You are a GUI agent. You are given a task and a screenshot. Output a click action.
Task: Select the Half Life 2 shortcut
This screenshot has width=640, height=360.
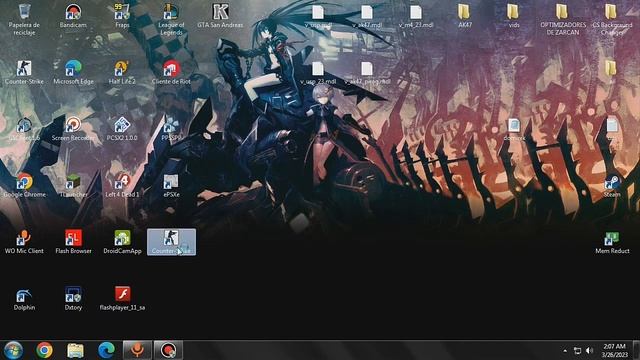(x=122, y=73)
